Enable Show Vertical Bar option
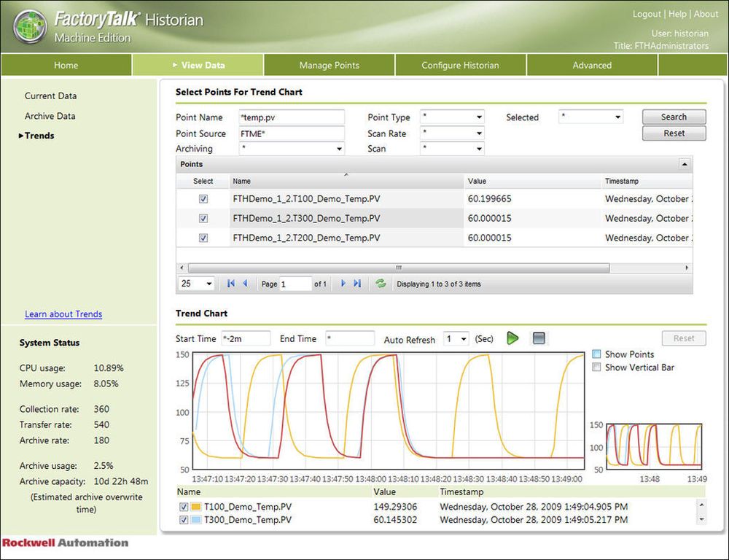729x560 pixels. (x=597, y=367)
